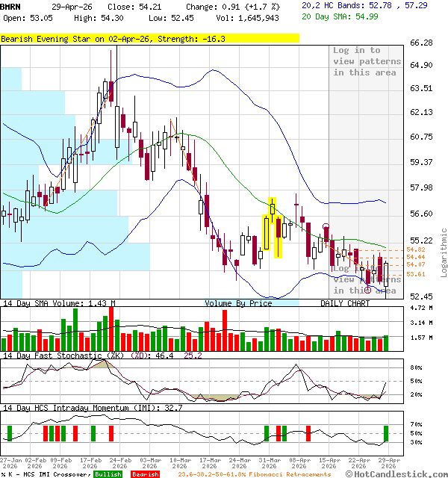The image size is (448, 478).
Task: Click the red Bearish legend badge
Action: [x=143, y=474]
